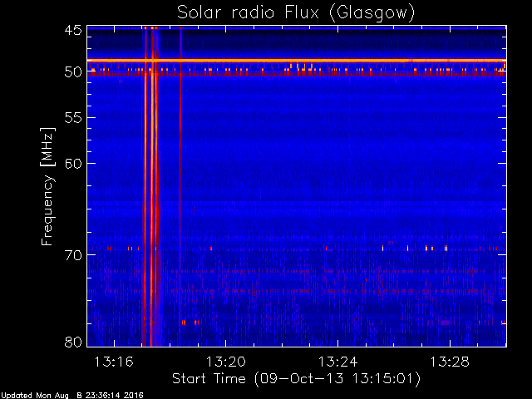This screenshot has height=399, width=532.
Task: Click the 70 frequency tick label
Action: coord(73,255)
